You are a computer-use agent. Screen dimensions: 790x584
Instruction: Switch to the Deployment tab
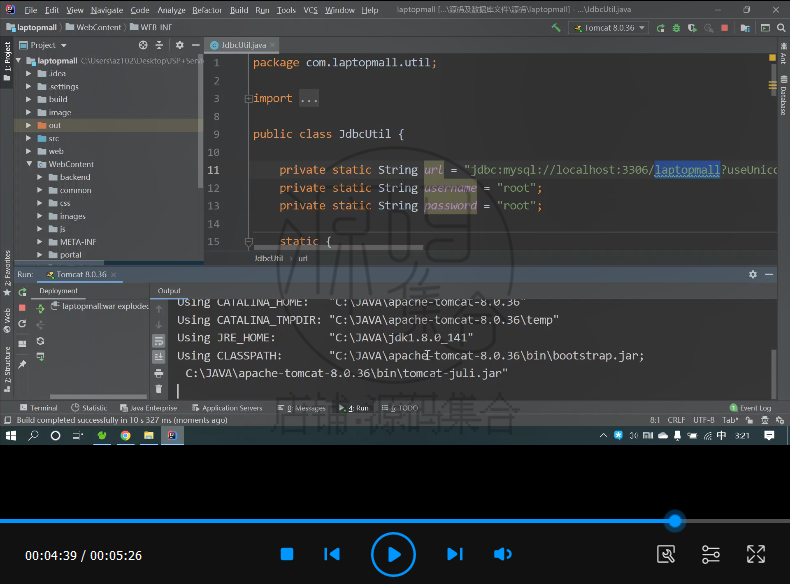(x=58, y=291)
